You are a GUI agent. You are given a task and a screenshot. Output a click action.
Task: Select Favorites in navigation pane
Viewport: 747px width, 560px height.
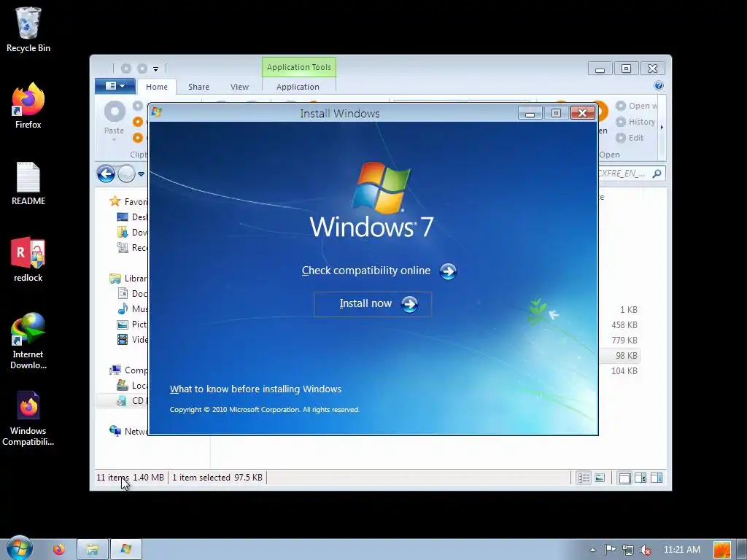128,201
